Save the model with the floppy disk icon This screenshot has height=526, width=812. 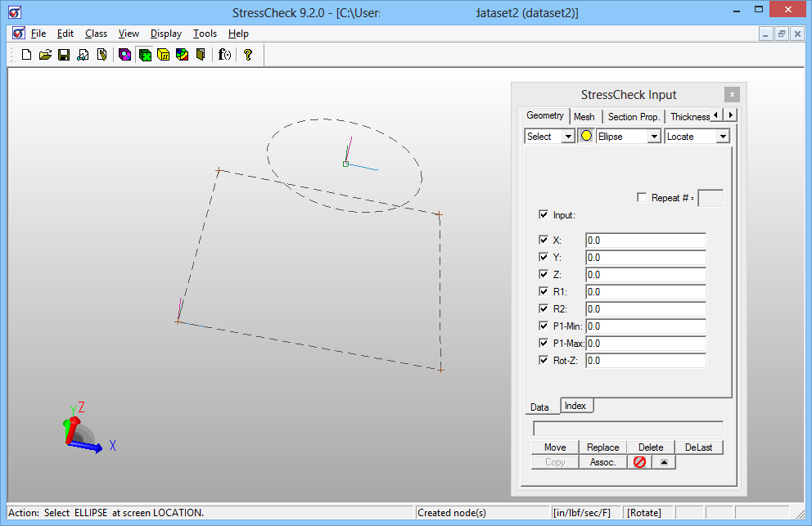pos(64,55)
